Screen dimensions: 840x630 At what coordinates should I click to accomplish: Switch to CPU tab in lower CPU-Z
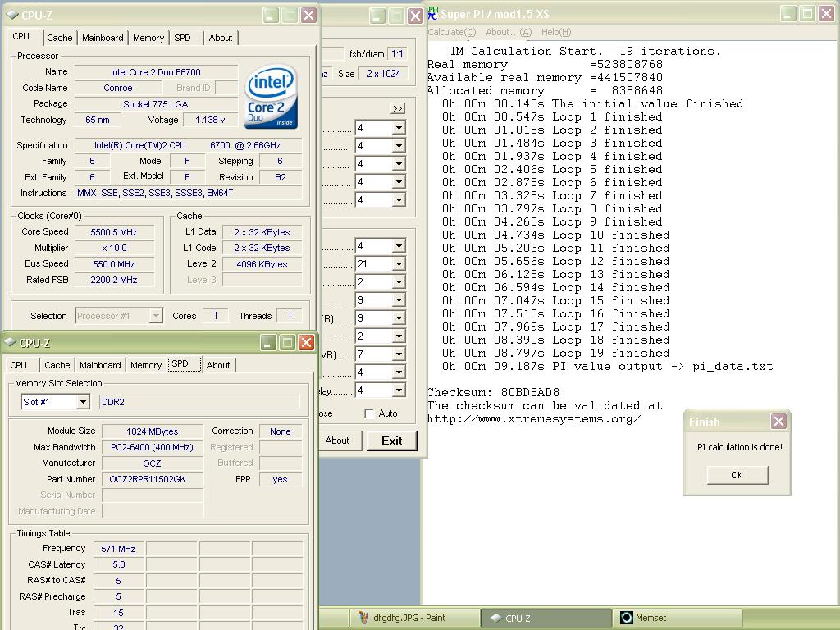tap(18, 365)
